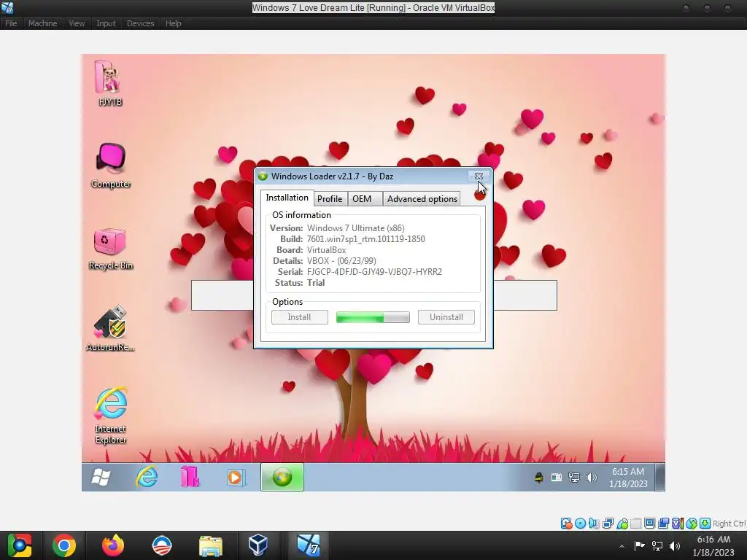Open the host clock showing 6:16 AM
This screenshot has width=747, height=560.
(713, 545)
